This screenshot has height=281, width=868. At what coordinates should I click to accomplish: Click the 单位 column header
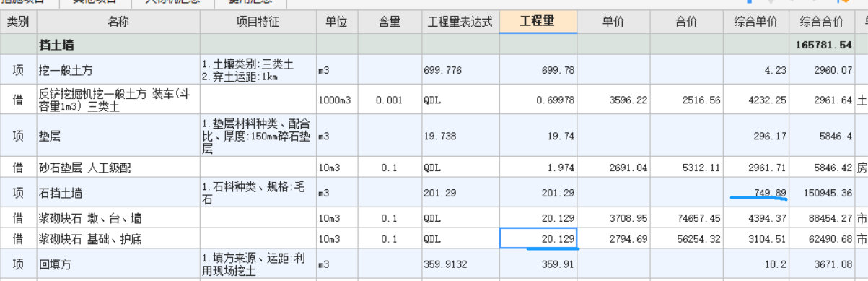(x=336, y=22)
